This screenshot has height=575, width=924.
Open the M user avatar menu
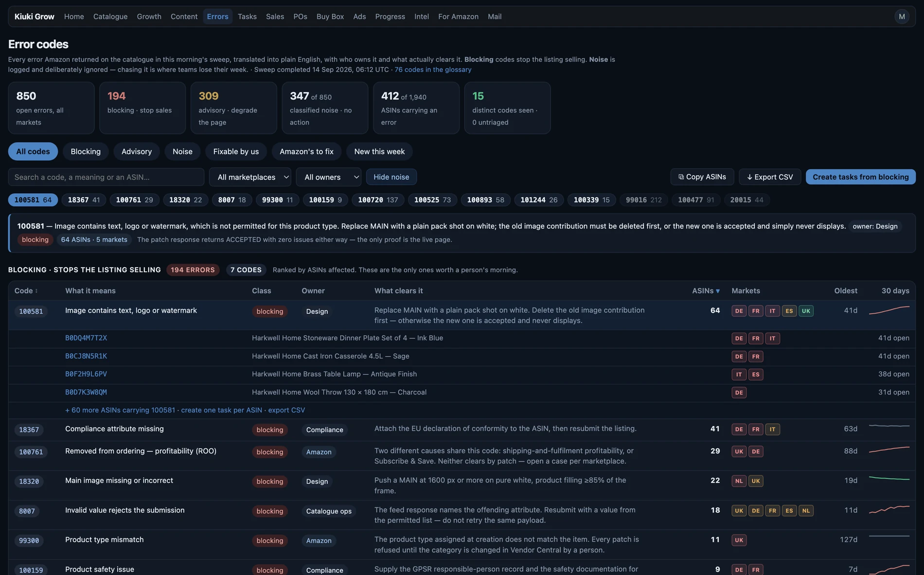click(x=902, y=17)
